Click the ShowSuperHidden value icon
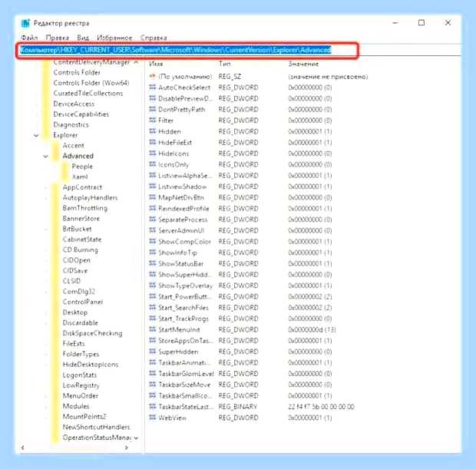 (153, 274)
